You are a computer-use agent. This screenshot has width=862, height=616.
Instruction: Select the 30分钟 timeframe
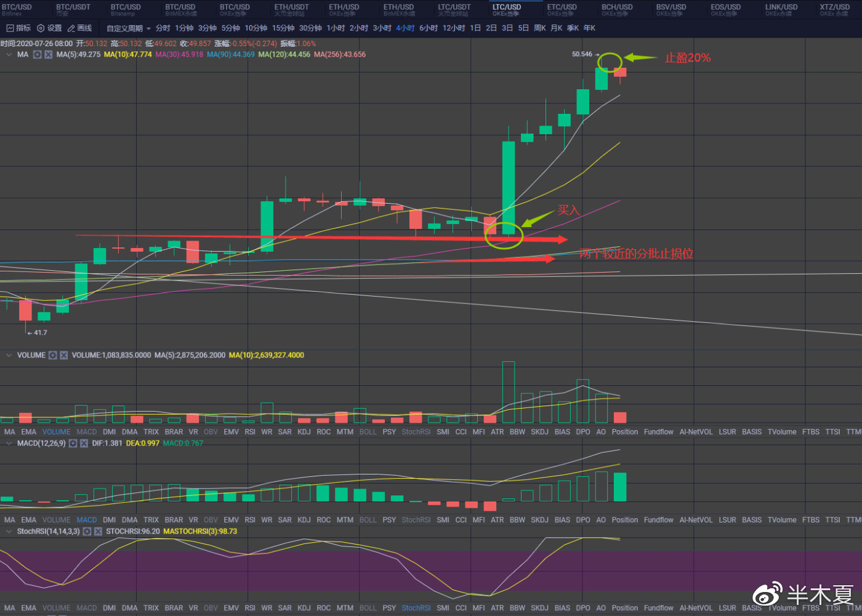click(310, 28)
